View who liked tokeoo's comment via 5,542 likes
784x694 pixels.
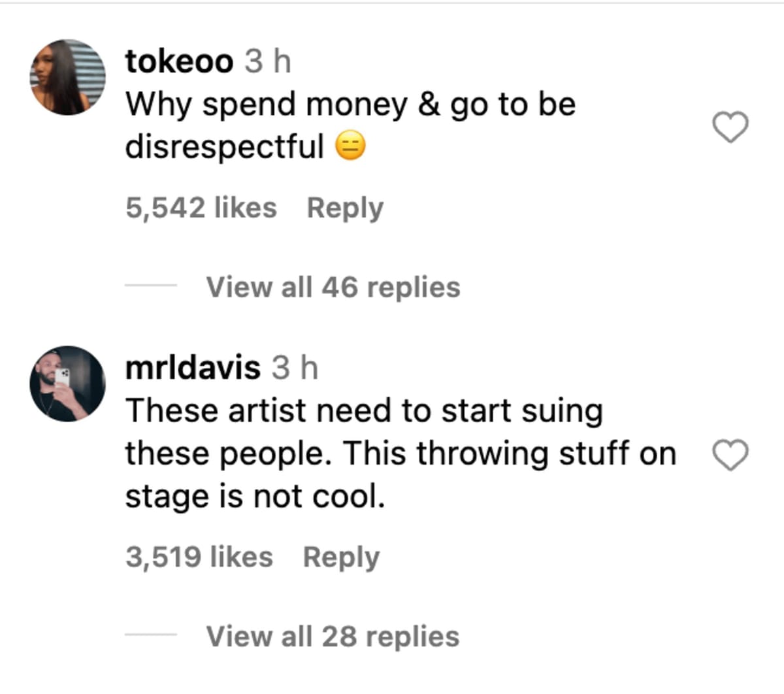pyautogui.click(x=201, y=207)
